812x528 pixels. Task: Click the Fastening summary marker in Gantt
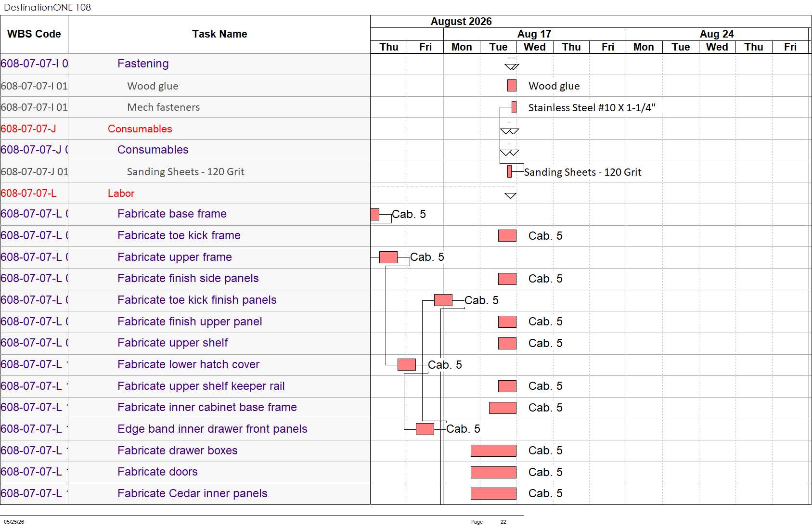(511, 67)
